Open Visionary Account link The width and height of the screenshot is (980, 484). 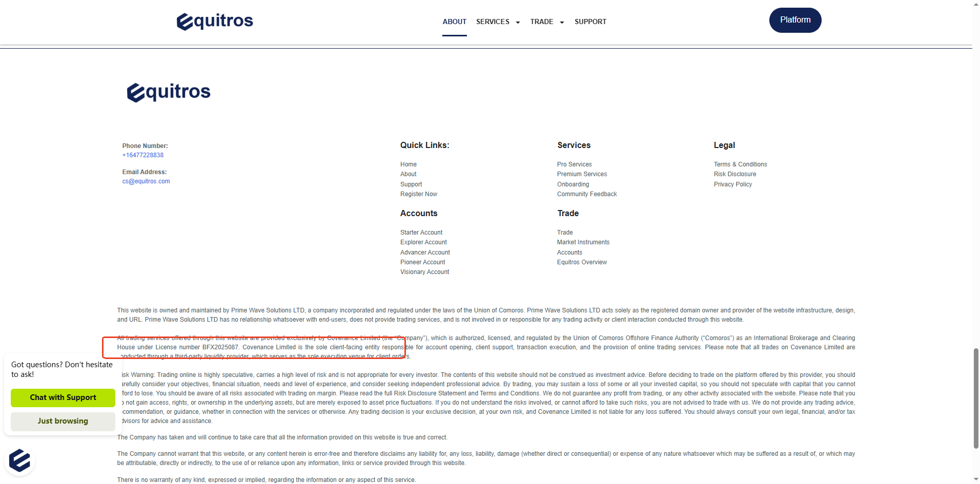(x=424, y=272)
